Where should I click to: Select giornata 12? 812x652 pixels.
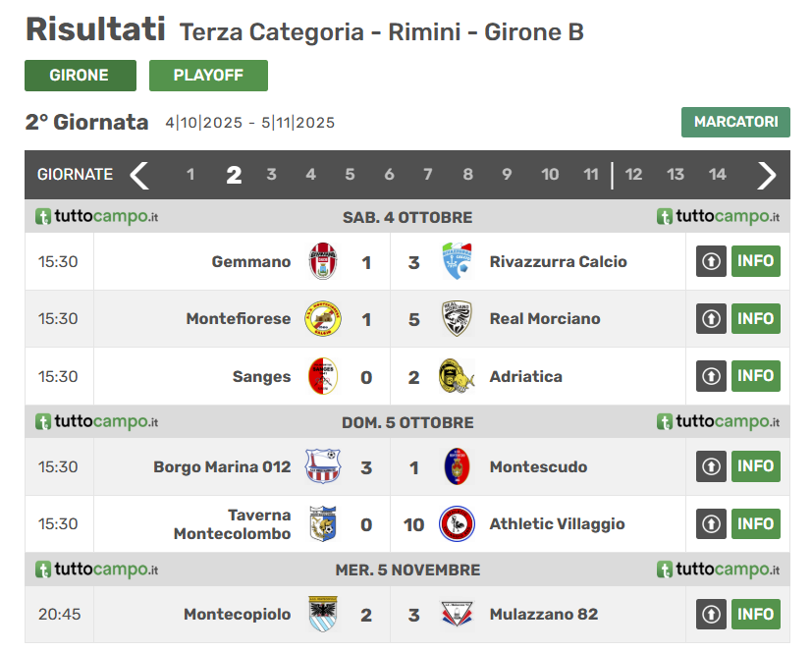click(633, 175)
